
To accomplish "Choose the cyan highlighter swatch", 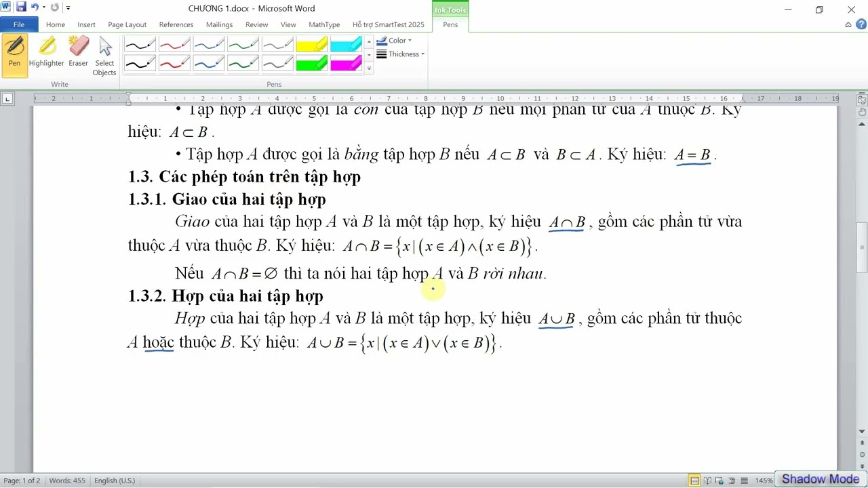I will click(346, 45).
